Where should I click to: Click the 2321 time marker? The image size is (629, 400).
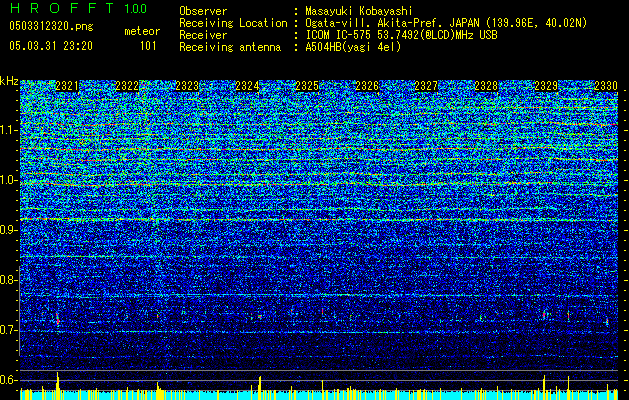[67, 87]
